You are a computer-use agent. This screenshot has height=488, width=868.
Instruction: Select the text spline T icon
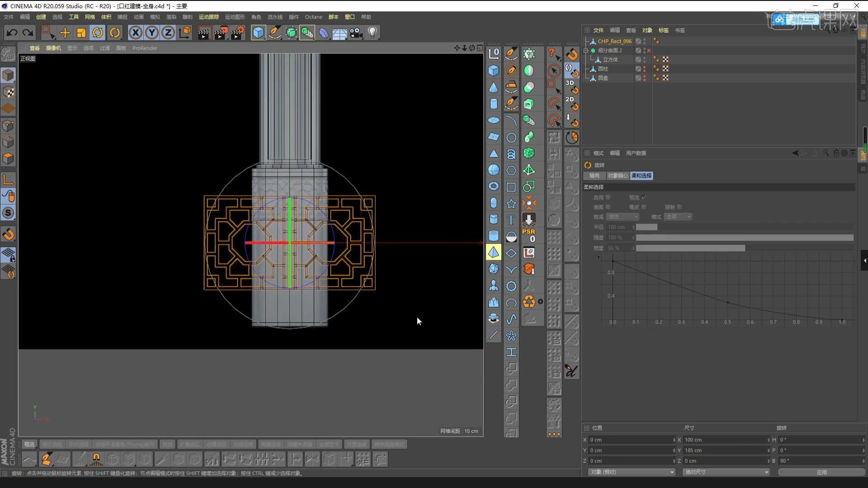coord(511,220)
